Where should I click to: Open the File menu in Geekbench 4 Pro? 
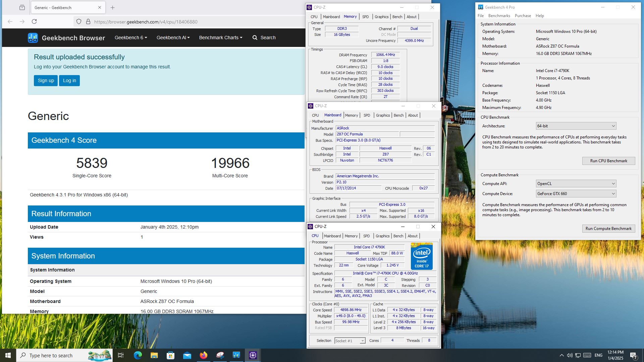[481, 16]
